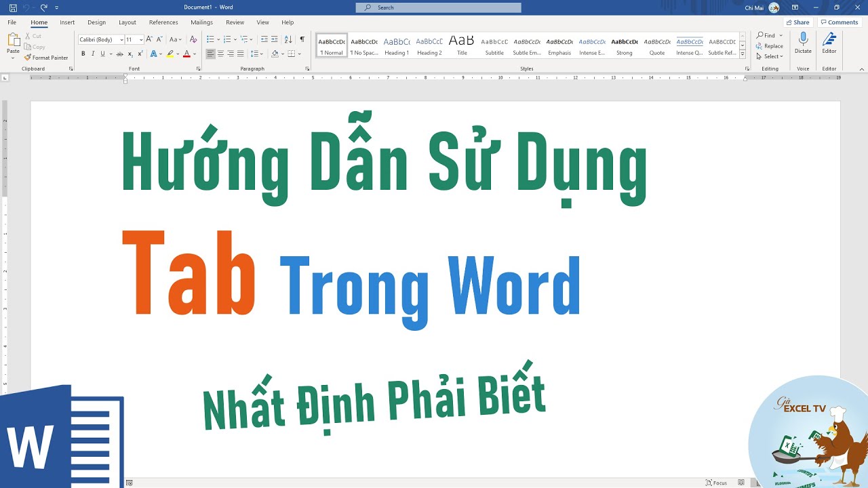This screenshot has width=868, height=488.
Task: Click the Share button
Action: [x=797, y=22]
